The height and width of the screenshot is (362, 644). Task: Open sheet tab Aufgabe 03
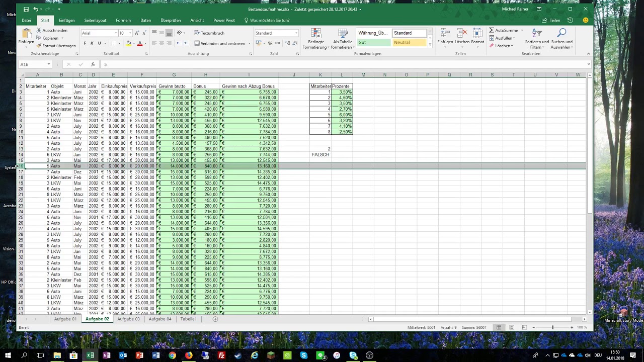(128, 319)
